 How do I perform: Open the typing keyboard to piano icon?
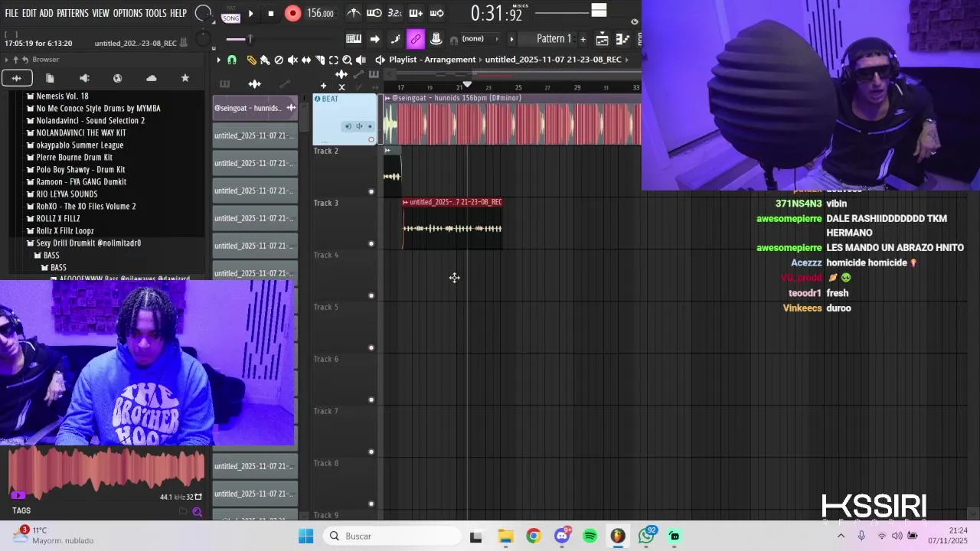click(354, 39)
